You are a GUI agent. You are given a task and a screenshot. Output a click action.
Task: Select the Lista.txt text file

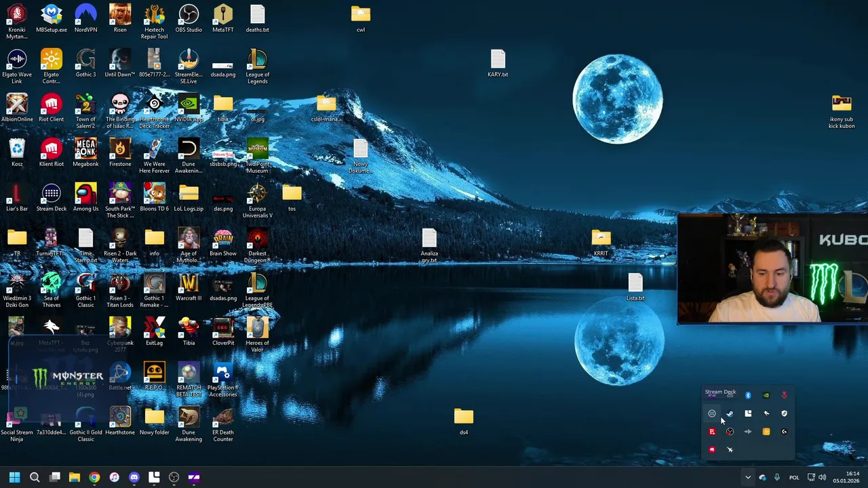(x=635, y=287)
